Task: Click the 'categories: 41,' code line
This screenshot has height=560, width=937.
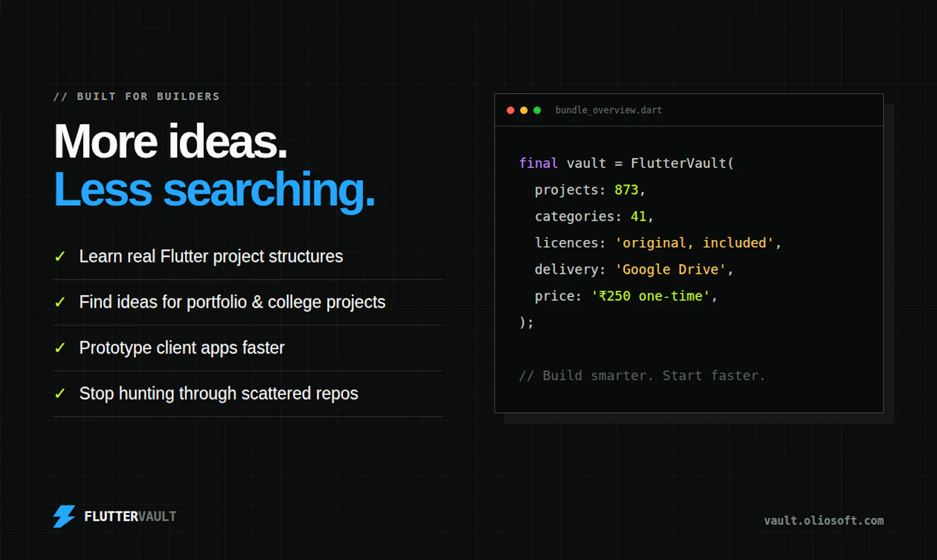Action: tap(594, 217)
